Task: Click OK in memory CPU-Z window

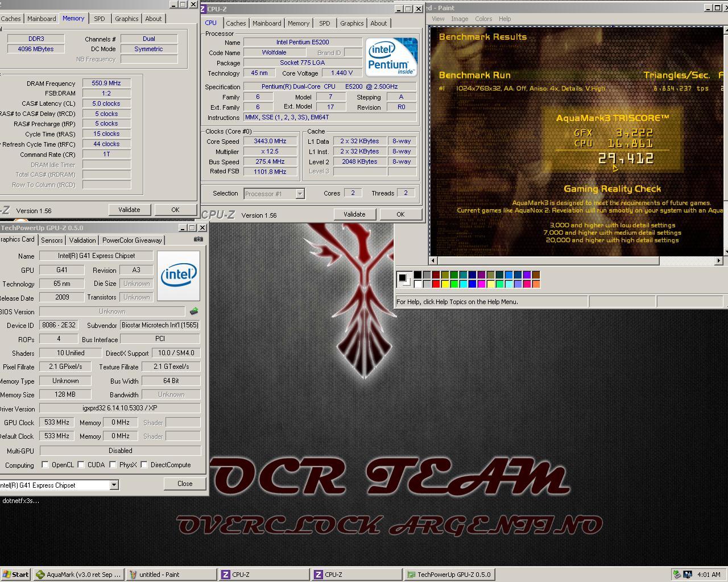Action: (x=175, y=210)
